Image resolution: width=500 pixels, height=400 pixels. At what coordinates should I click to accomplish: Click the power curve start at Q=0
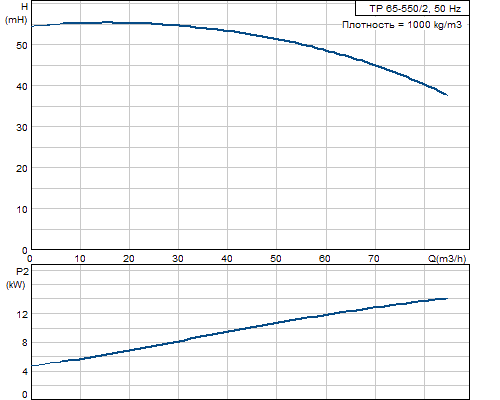[32, 366]
